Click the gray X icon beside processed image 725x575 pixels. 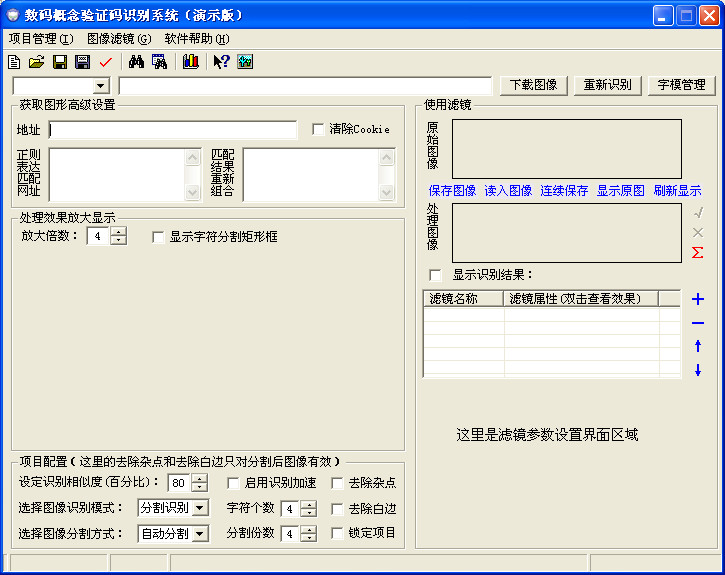click(698, 232)
